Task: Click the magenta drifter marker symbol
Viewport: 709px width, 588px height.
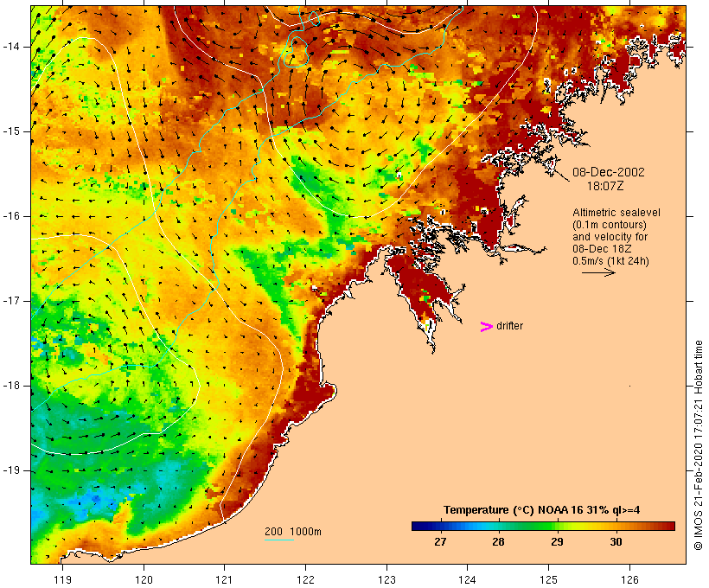Action: (487, 327)
